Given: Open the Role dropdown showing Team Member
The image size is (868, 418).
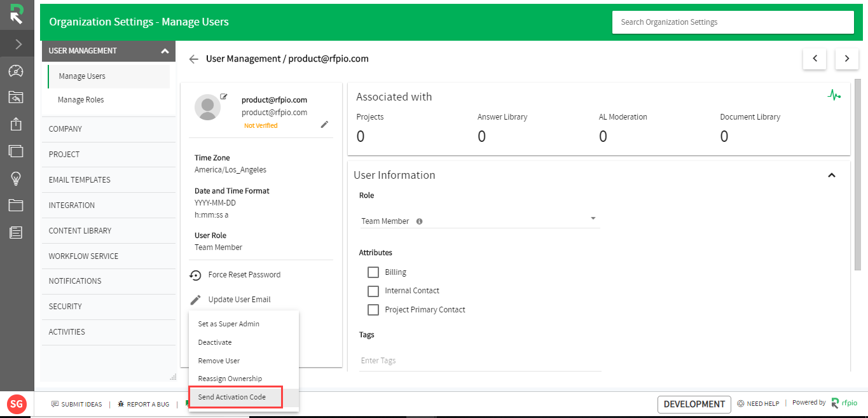Looking at the screenshot, I should coord(479,220).
